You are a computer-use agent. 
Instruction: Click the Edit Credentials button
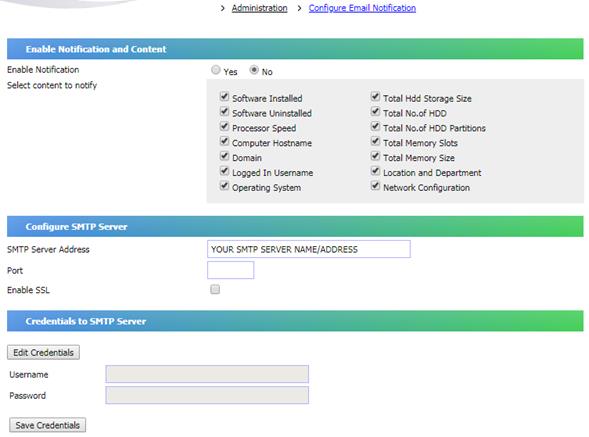point(43,352)
